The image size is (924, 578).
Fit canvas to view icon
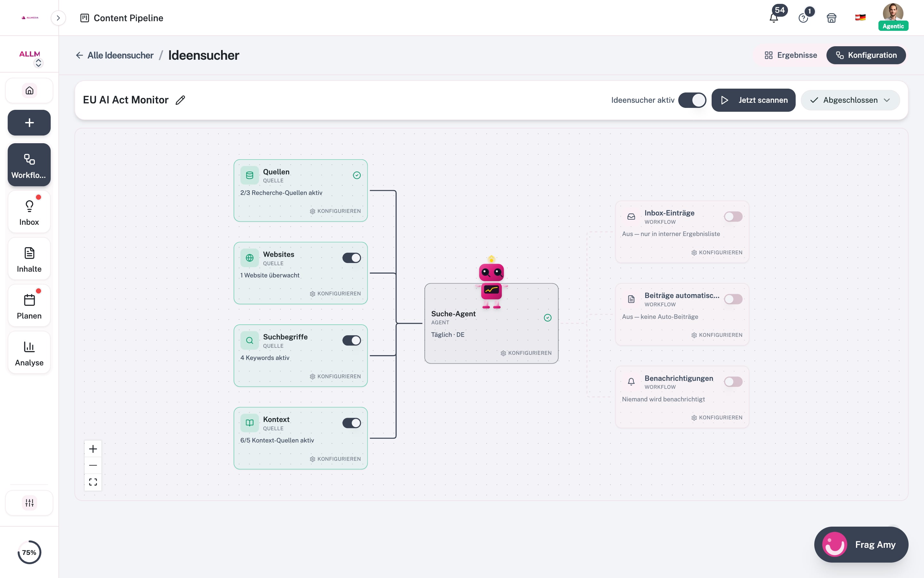click(x=93, y=482)
